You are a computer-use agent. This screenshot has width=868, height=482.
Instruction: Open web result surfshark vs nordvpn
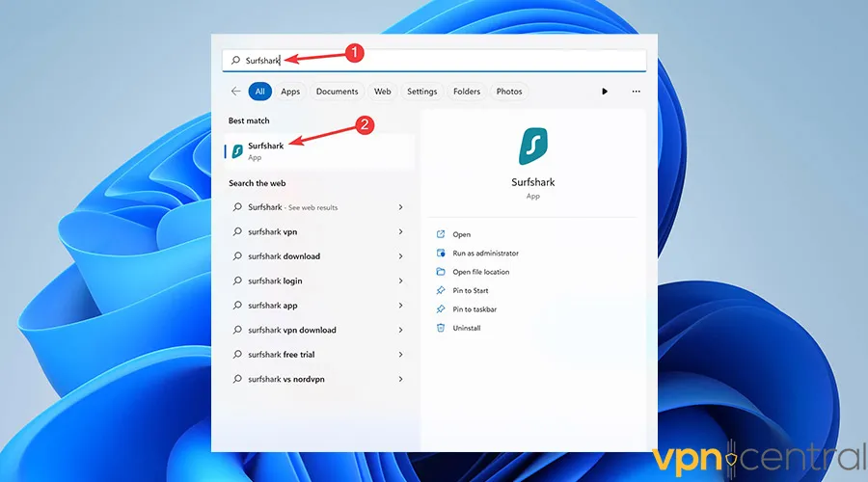pos(285,379)
